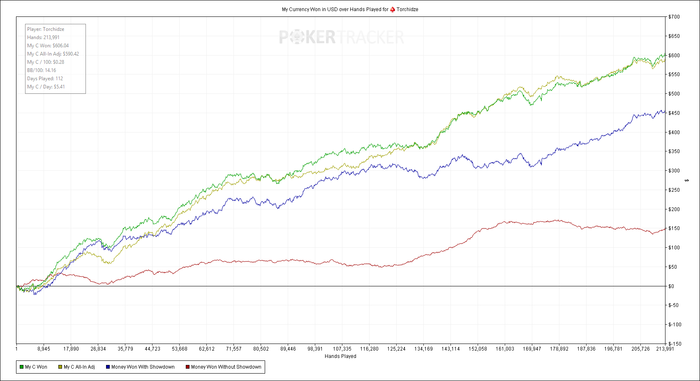The width and height of the screenshot is (700, 381).
Task: Click the 26,834 x-axis tick label
Action: pos(98,349)
